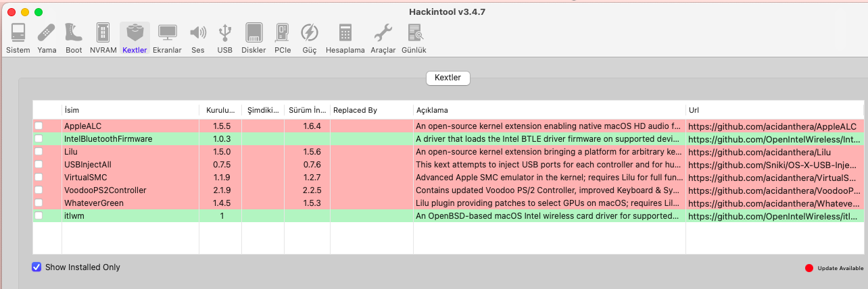The image size is (868, 289).
Task: Click the Kextler tab label button
Action: 448,78
